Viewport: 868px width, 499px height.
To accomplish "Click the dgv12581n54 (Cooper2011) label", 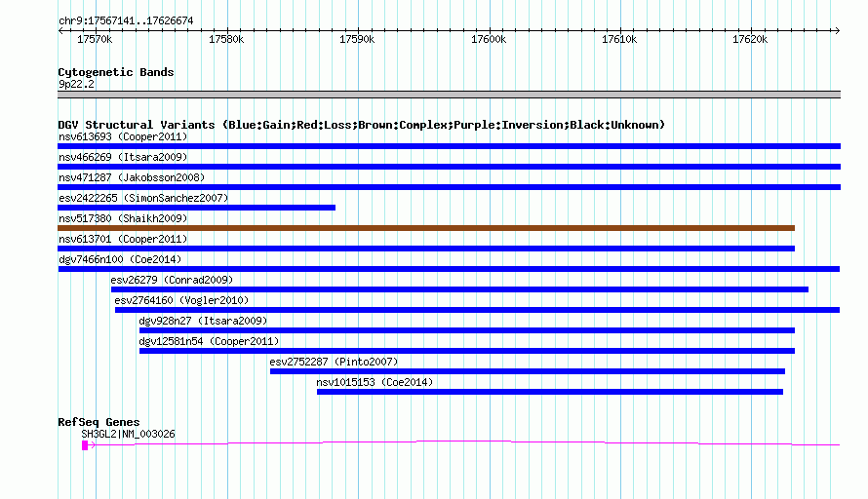I will pos(210,341).
